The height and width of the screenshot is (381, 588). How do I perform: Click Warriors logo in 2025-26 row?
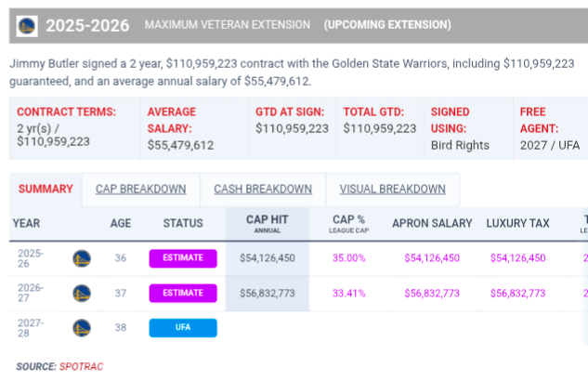82,257
